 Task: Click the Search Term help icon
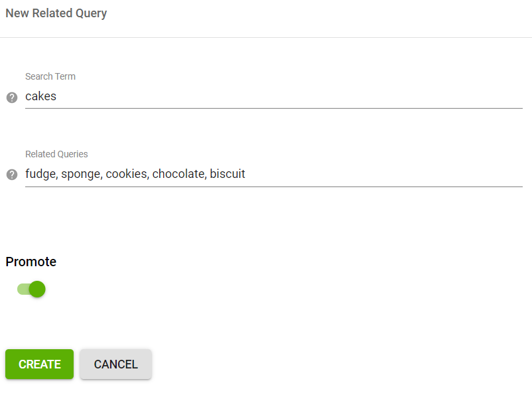pos(12,98)
